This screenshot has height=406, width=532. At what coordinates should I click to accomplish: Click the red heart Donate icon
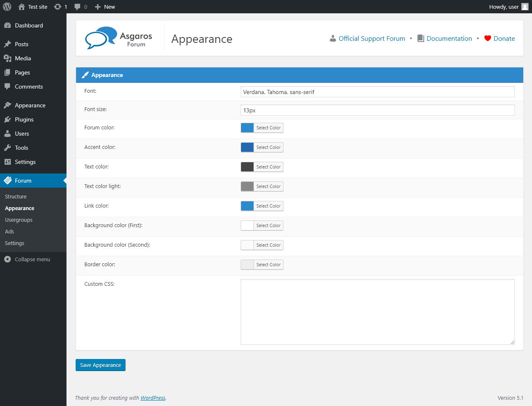[488, 38]
